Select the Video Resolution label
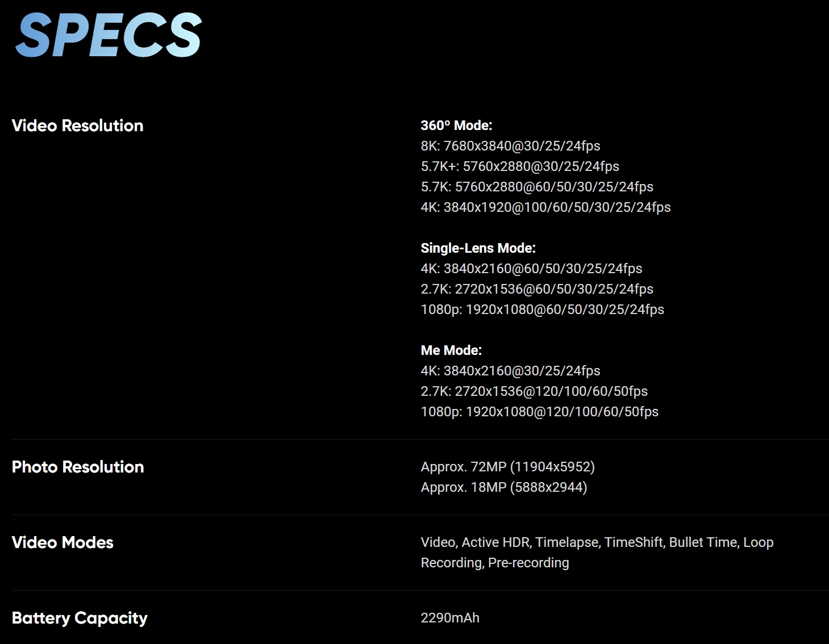The image size is (829, 644). click(x=78, y=126)
